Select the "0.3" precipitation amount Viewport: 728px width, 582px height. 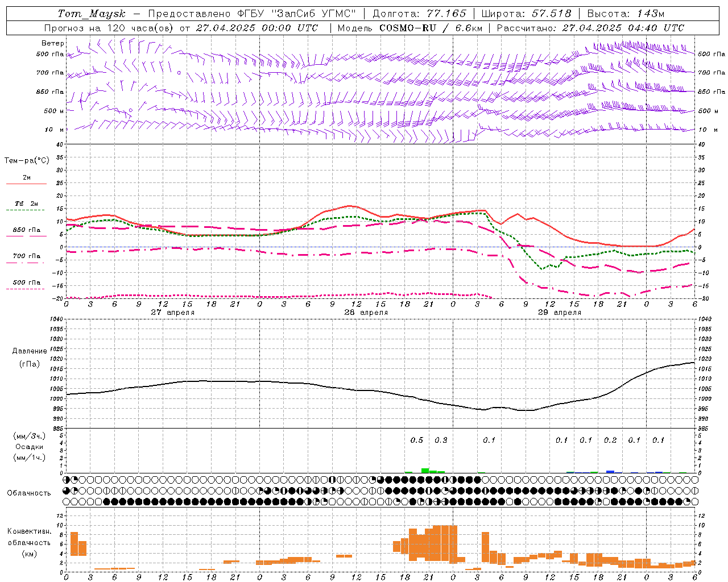(441, 440)
